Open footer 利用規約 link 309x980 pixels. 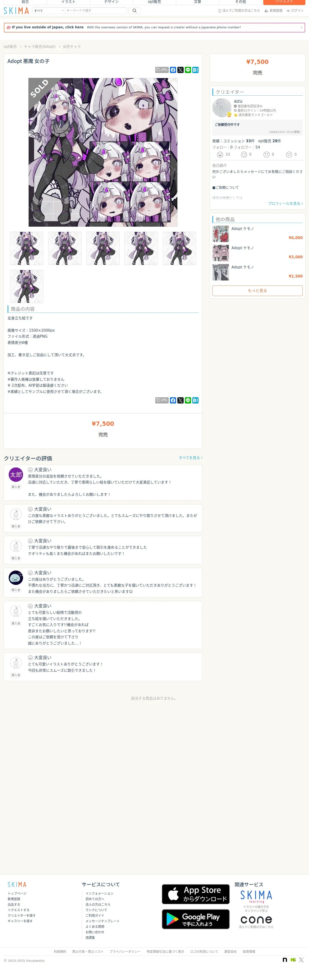pos(60,951)
